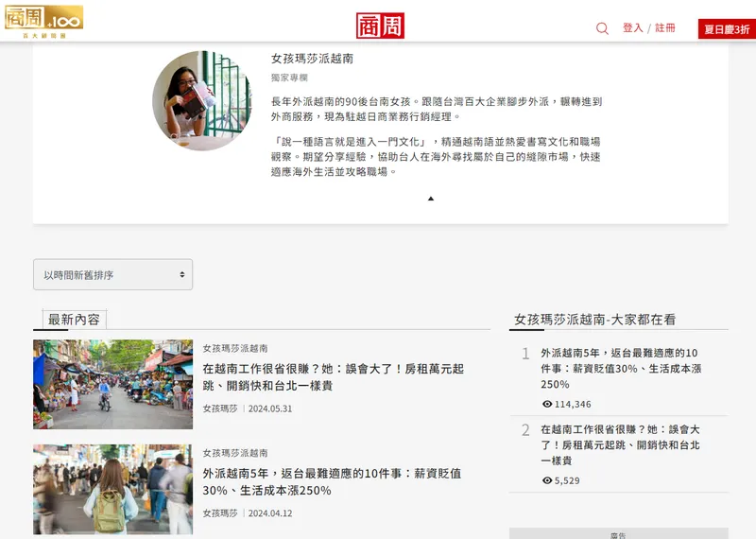Click 女孩瑪莎派越南 column label above second article
756x539 pixels.
(x=234, y=453)
